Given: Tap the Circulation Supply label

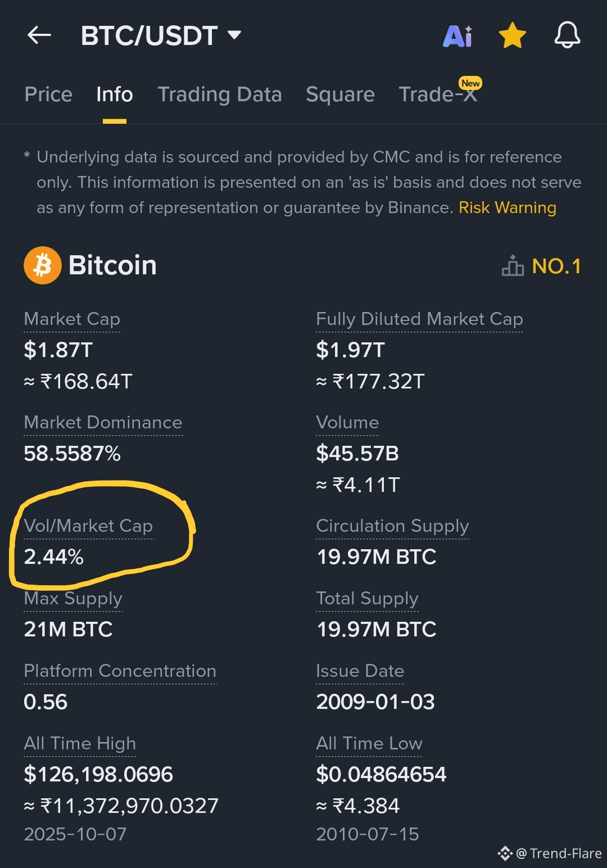Looking at the screenshot, I should (392, 526).
